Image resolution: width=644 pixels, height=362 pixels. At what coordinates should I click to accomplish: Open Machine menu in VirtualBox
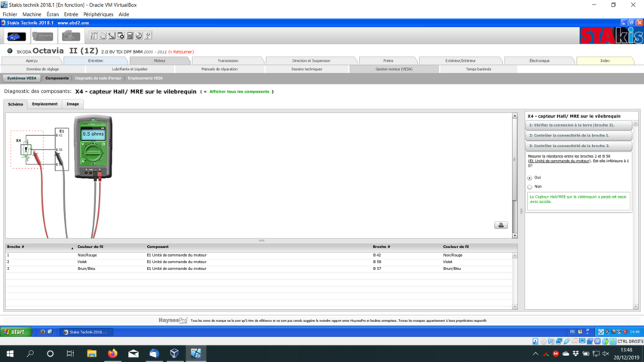pyautogui.click(x=32, y=14)
